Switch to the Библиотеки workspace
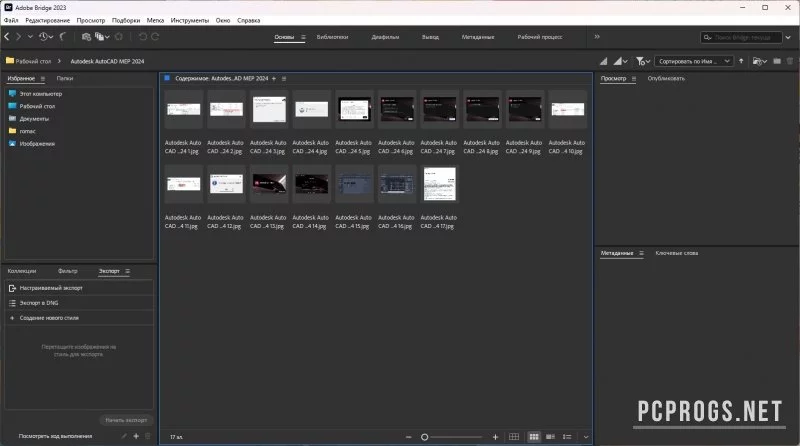This screenshot has height=446, width=800. 332,37
